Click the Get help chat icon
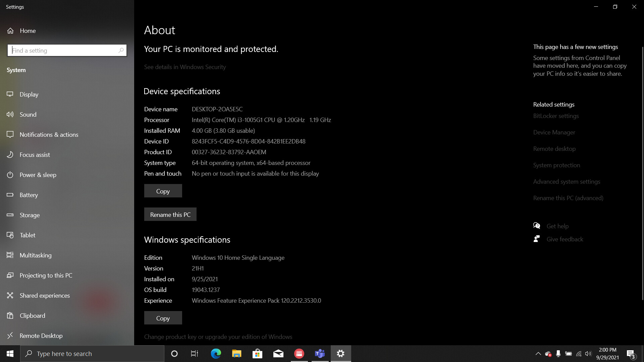This screenshot has width=644, height=362. [537, 226]
